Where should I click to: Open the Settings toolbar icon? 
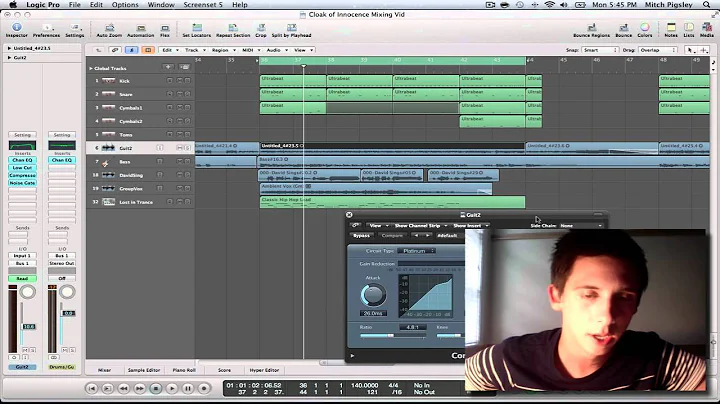coord(74,28)
